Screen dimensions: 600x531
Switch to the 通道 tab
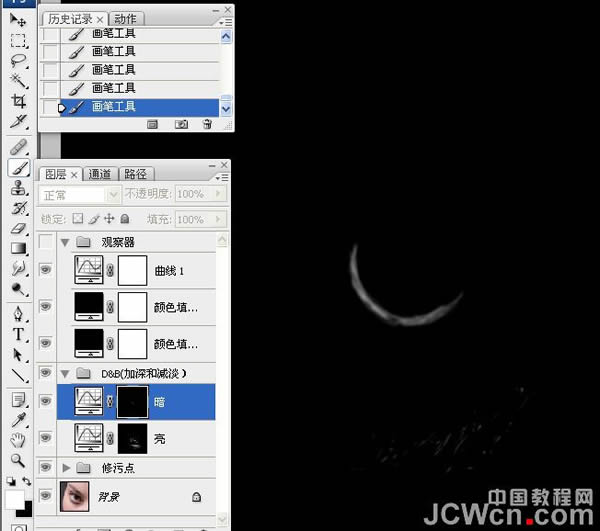click(x=100, y=174)
